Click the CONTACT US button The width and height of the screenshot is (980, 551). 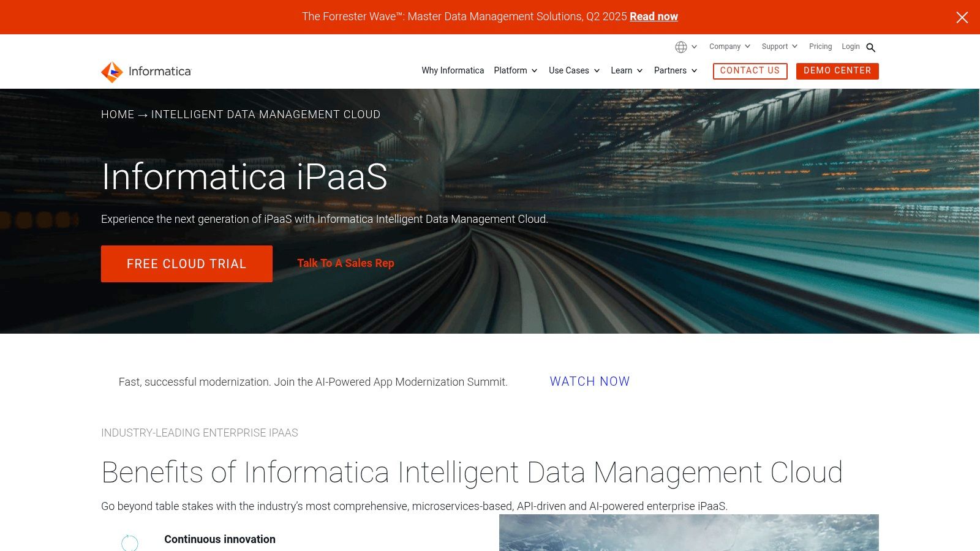click(750, 71)
